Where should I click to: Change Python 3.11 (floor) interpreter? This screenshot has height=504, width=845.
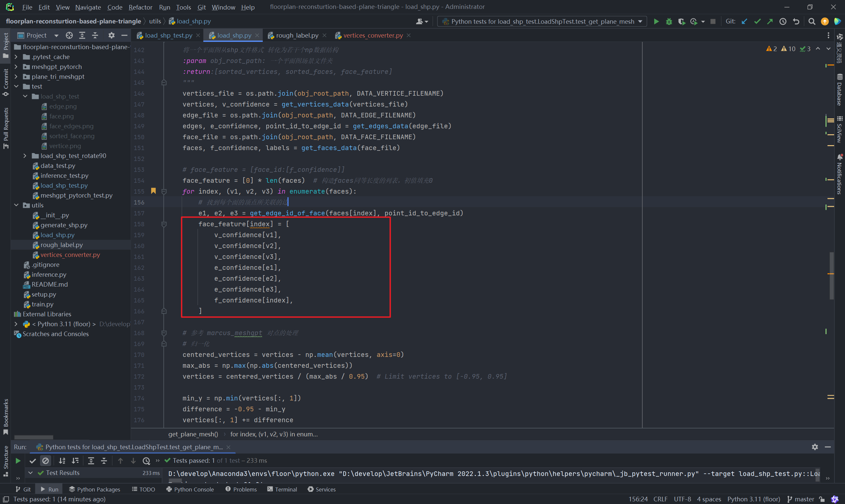(x=754, y=499)
